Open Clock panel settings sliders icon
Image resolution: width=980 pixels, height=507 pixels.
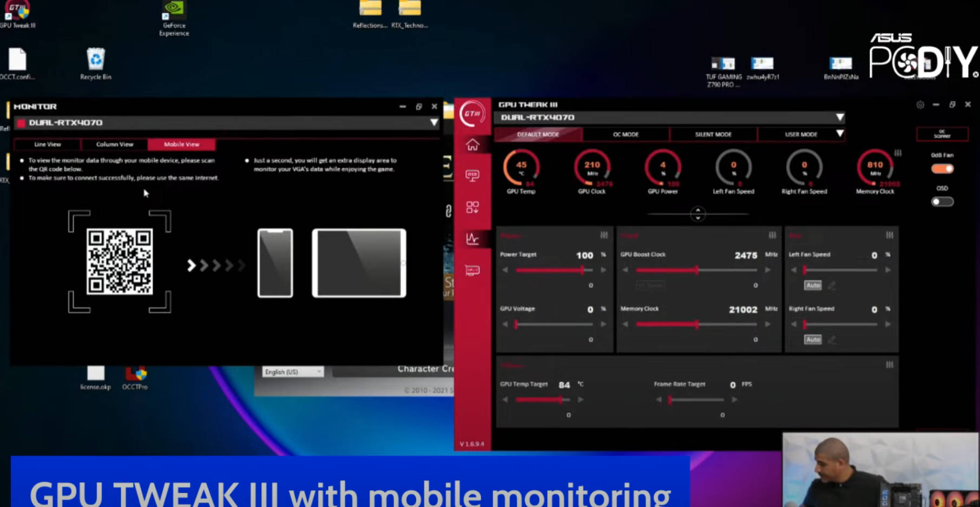coord(772,235)
